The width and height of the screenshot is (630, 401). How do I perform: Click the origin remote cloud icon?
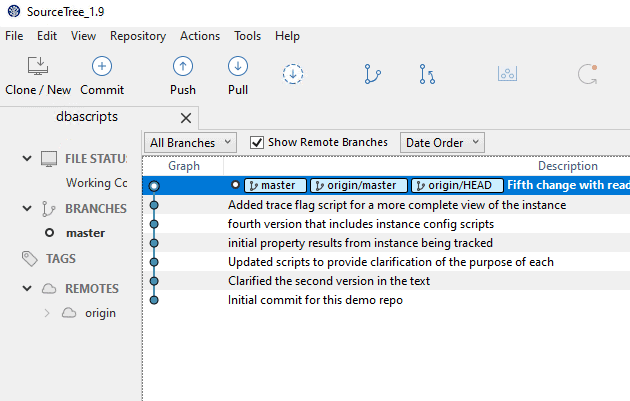[69, 313]
